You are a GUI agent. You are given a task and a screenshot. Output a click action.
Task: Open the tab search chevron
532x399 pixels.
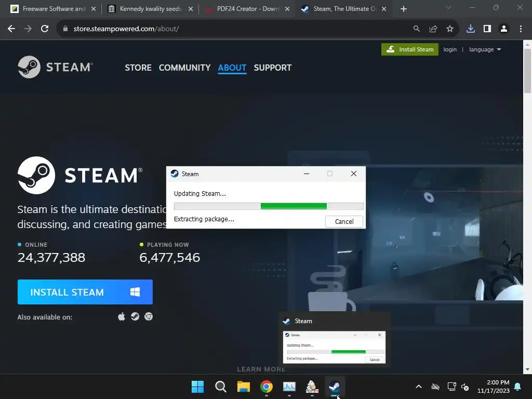pos(448,7)
